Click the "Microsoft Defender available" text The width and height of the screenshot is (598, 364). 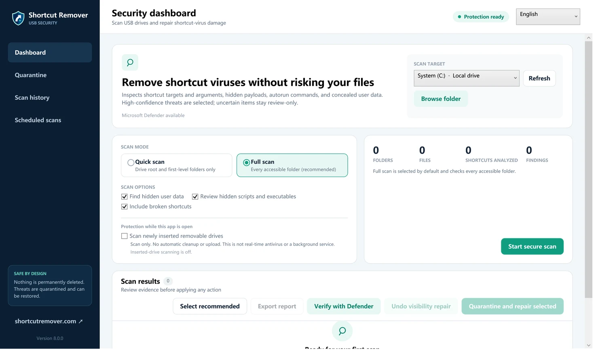click(x=153, y=116)
